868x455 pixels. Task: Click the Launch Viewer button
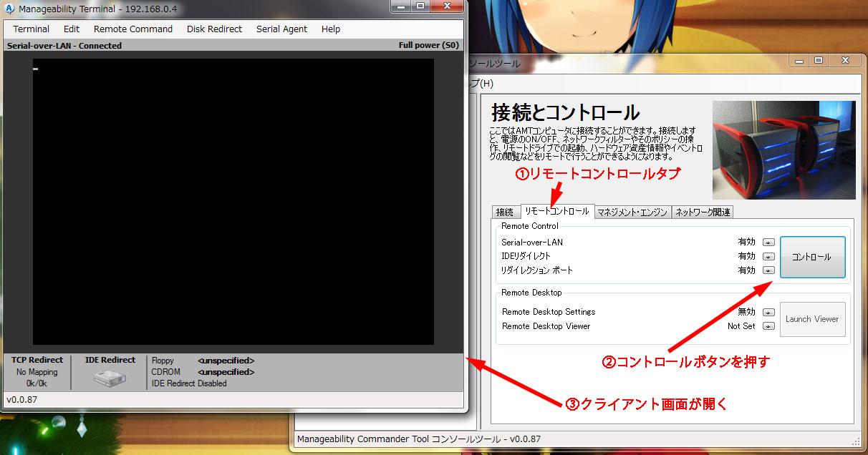click(812, 319)
